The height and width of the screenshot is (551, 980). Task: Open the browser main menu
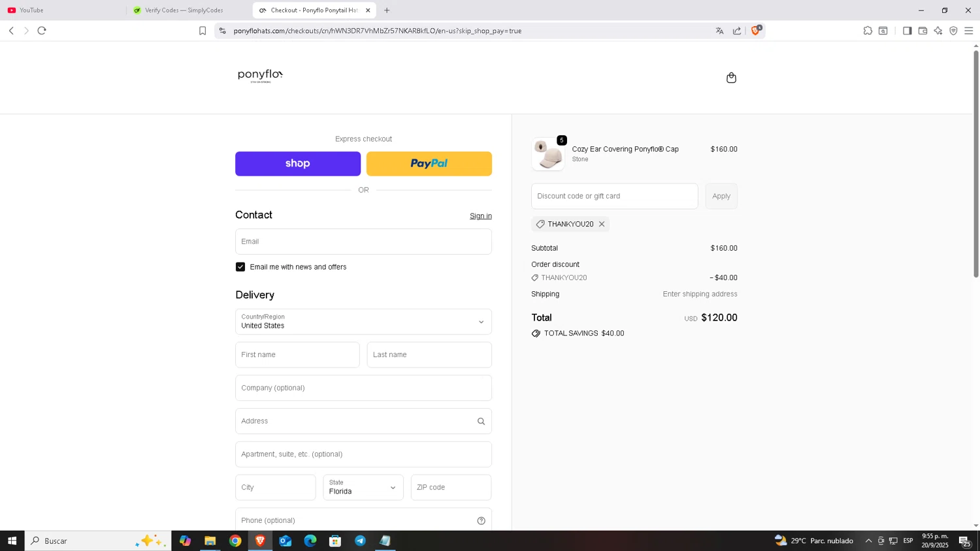click(x=969, y=31)
